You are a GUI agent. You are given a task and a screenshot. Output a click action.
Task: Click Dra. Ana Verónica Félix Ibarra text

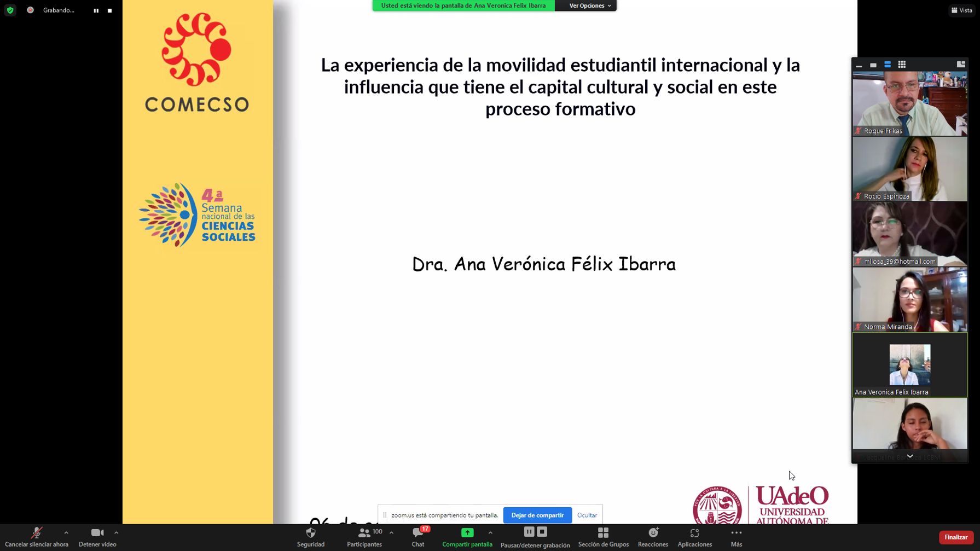point(544,264)
